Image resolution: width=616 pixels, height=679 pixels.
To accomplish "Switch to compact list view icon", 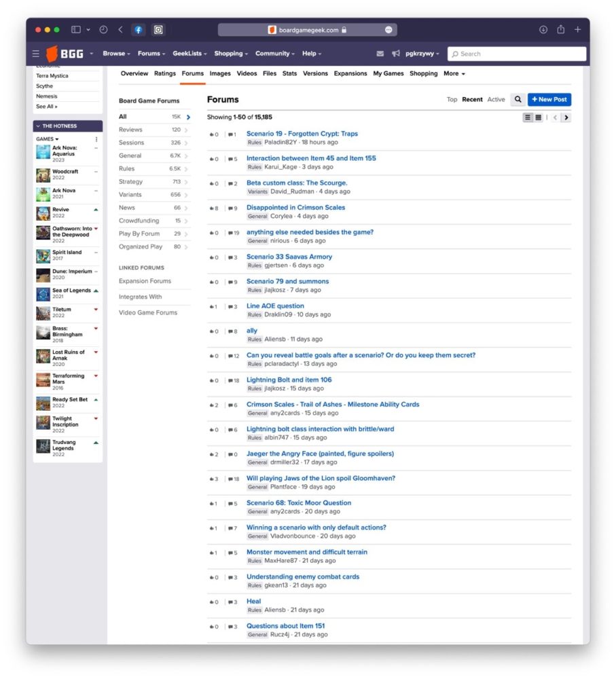I will [x=528, y=117].
